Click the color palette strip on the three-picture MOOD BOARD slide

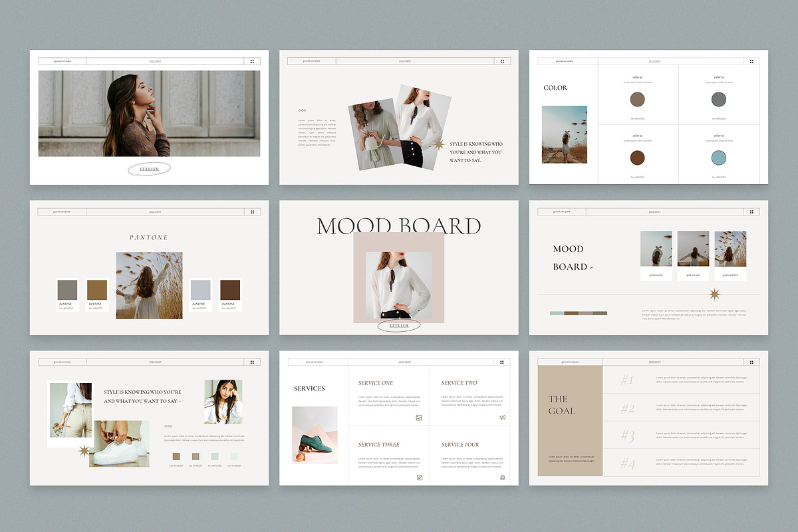(579, 313)
